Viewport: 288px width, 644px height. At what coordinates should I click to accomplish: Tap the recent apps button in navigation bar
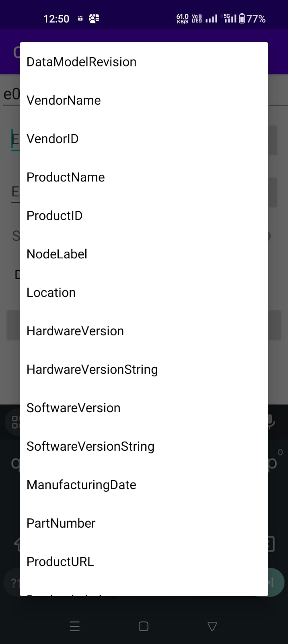(x=74, y=626)
